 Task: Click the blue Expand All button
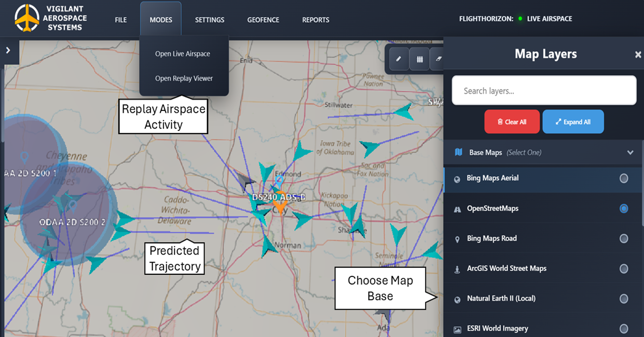[x=573, y=122]
